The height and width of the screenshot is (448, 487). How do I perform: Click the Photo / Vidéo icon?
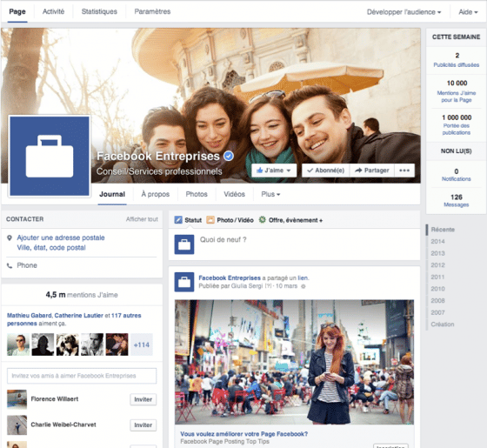tap(210, 220)
